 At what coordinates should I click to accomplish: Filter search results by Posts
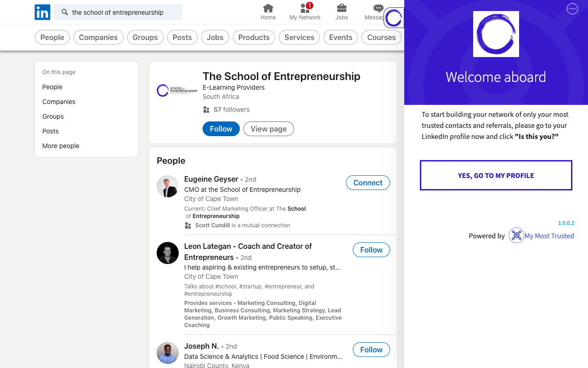pos(182,37)
